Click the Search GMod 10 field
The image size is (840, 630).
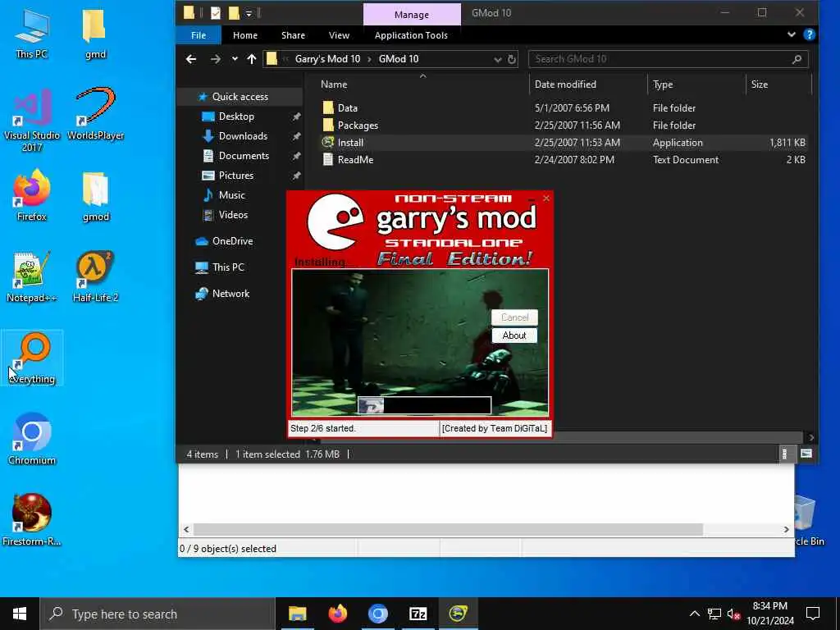tap(668, 59)
